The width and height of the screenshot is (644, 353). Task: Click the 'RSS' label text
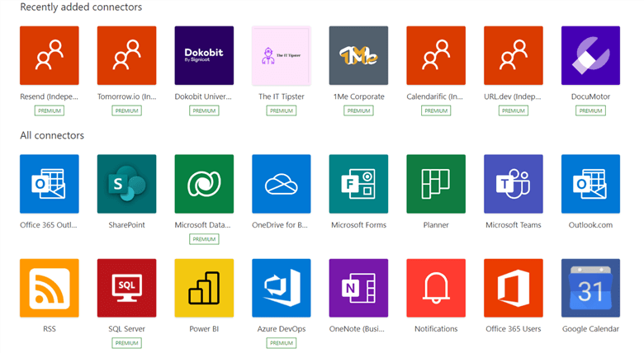pyautogui.click(x=50, y=329)
